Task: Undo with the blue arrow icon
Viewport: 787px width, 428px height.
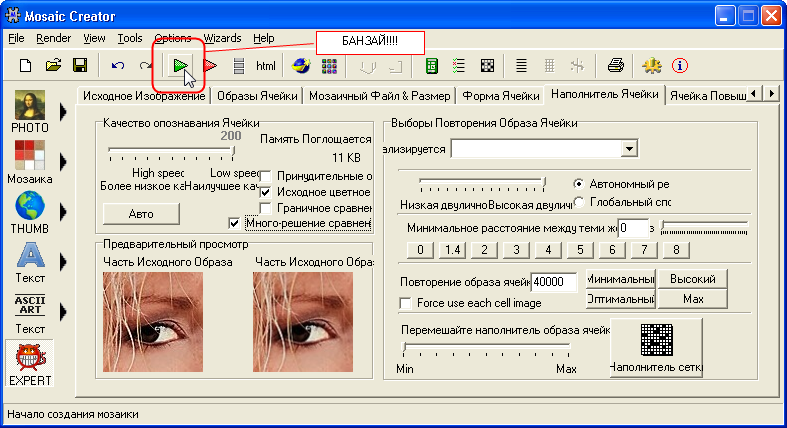Action: 117,66
